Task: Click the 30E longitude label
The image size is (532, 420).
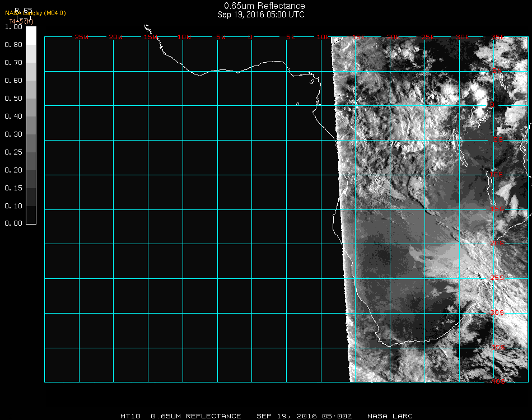Action: point(463,37)
